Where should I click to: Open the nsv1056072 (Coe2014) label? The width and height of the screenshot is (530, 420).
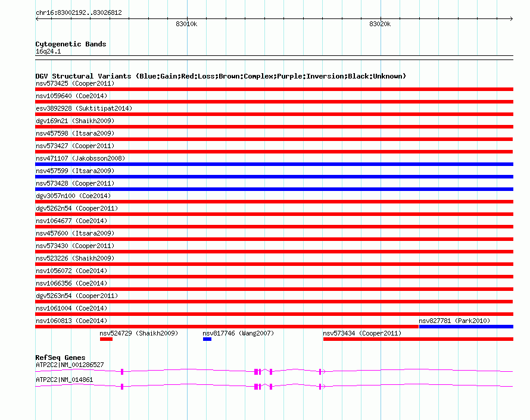click(71, 271)
